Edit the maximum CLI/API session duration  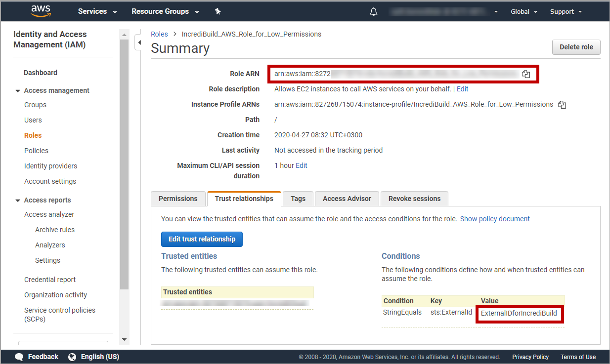(302, 166)
